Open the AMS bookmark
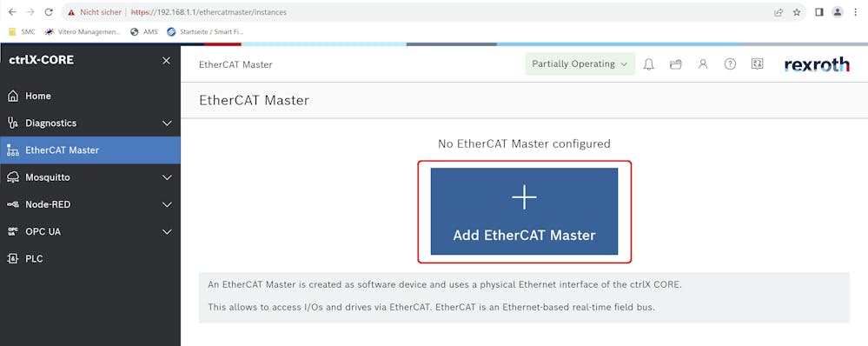 pyautogui.click(x=144, y=32)
